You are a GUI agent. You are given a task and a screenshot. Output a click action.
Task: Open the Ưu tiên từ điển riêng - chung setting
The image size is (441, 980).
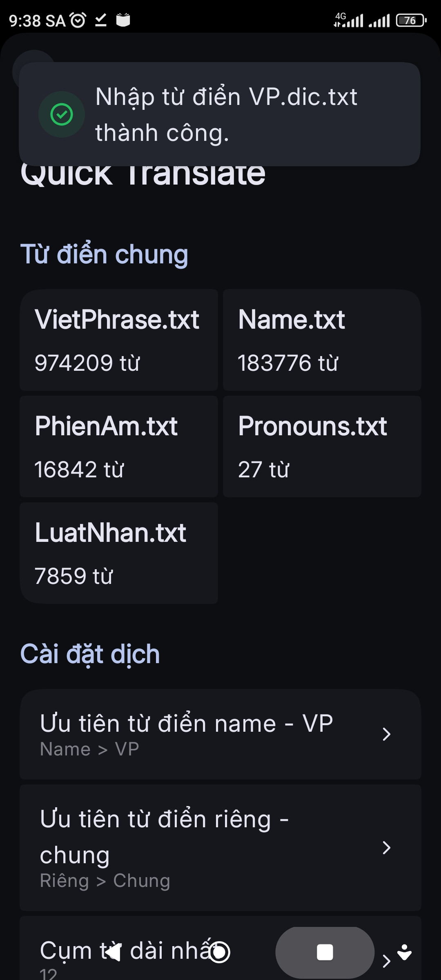tap(220, 848)
